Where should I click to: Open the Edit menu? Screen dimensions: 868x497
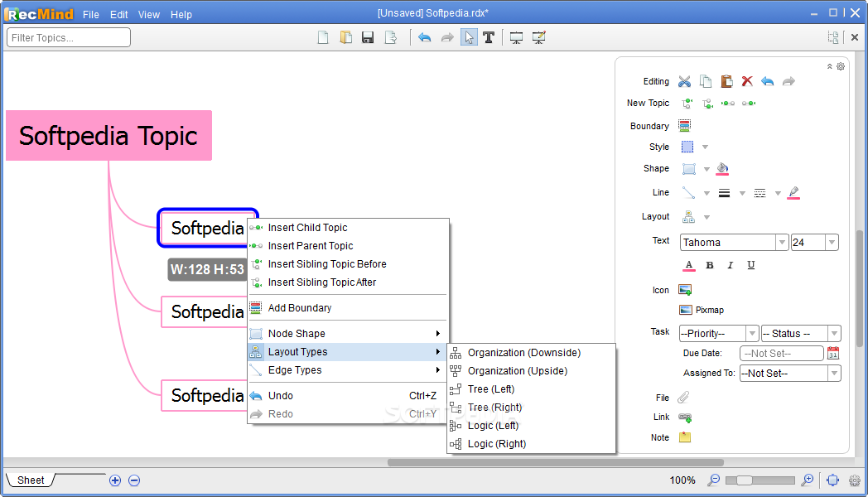pos(118,15)
